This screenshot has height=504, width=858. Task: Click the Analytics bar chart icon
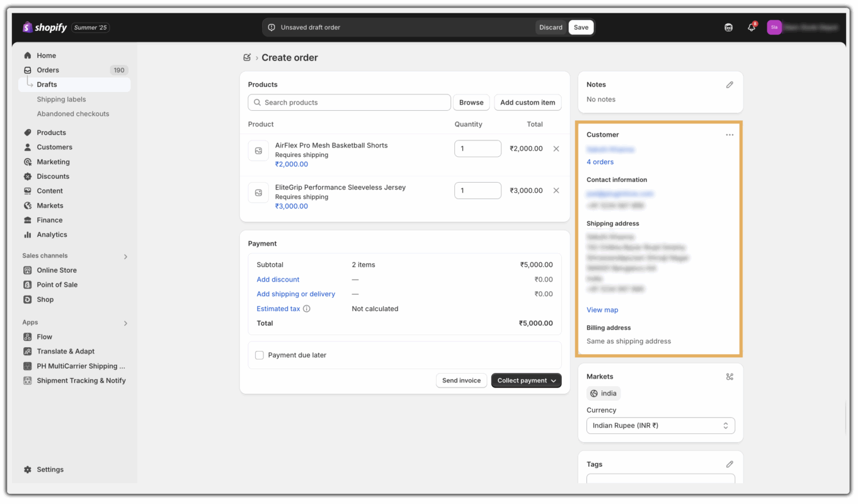(x=27, y=235)
